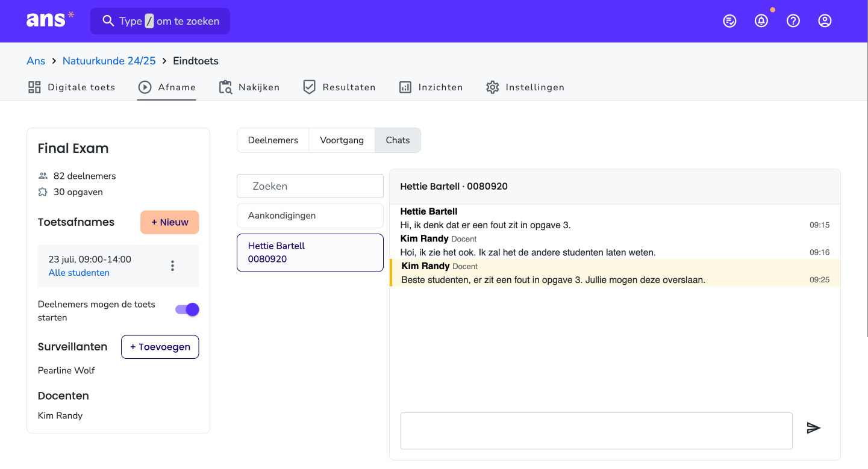This screenshot has height=469, width=868.
Task: Click docent name Kim Randy in sidebar
Action: click(60, 415)
